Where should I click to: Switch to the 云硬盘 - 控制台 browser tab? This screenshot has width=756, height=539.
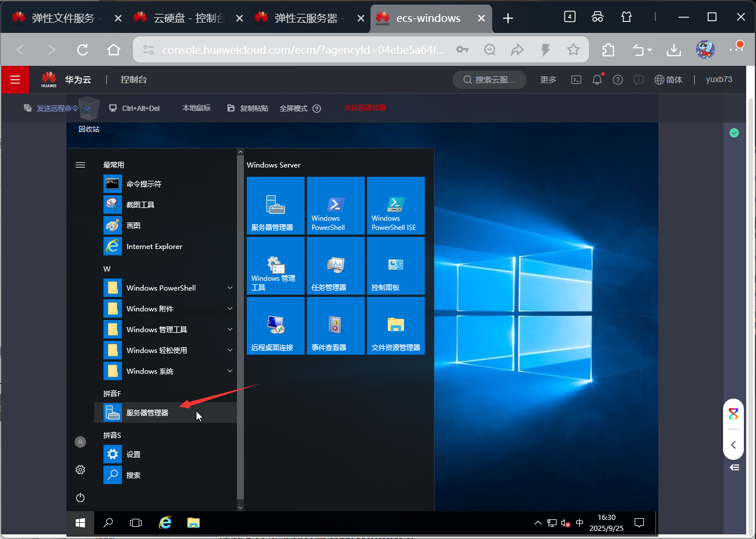[x=187, y=18]
